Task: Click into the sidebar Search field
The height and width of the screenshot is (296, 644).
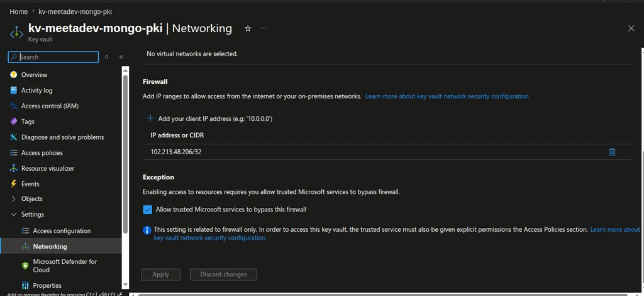Action: (53, 57)
